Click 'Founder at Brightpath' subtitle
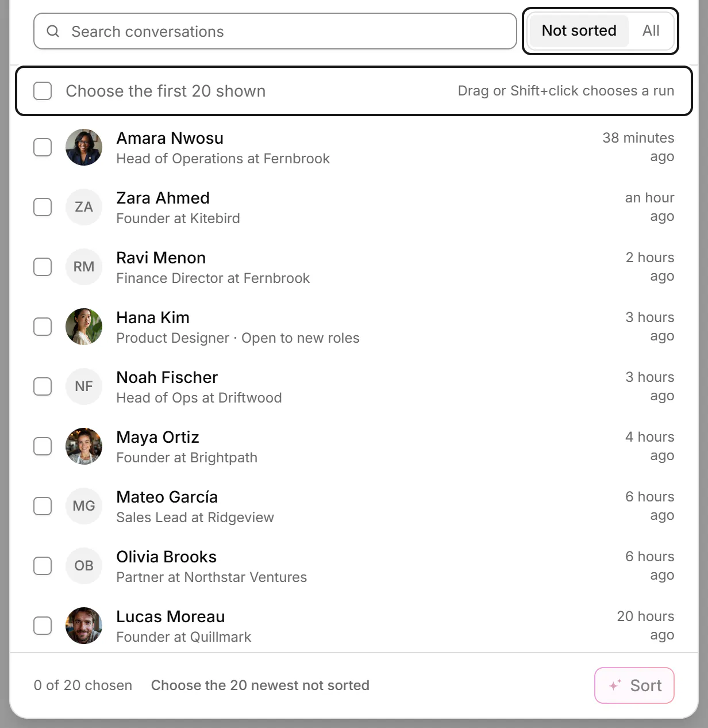This screenshot has height=728, width=708. tap(187, 458)
